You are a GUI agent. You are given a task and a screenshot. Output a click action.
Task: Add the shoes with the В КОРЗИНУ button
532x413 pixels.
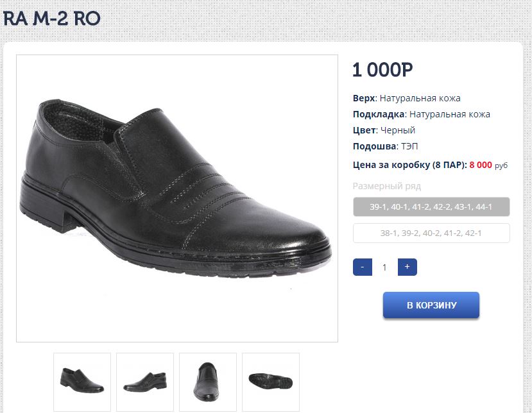[431, 305]
